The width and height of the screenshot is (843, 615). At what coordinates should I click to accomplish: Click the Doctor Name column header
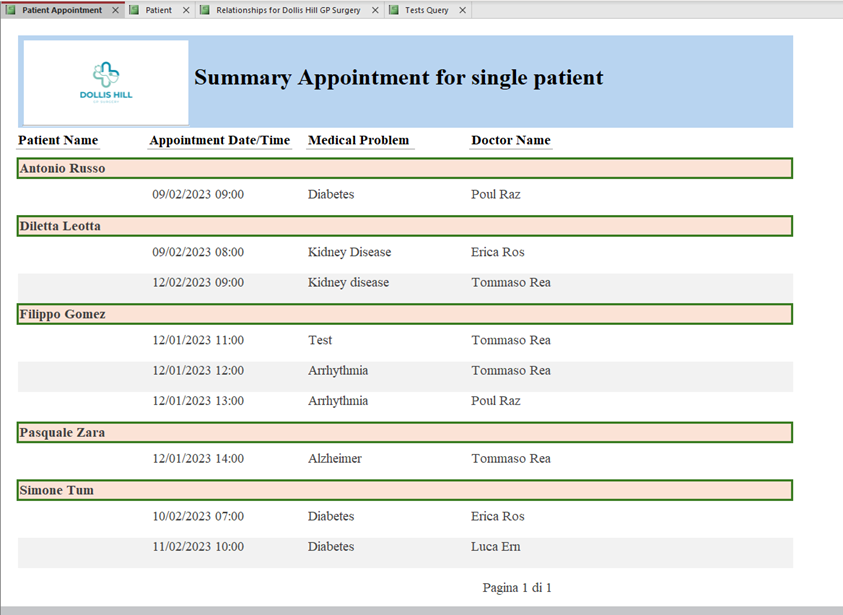510,141
